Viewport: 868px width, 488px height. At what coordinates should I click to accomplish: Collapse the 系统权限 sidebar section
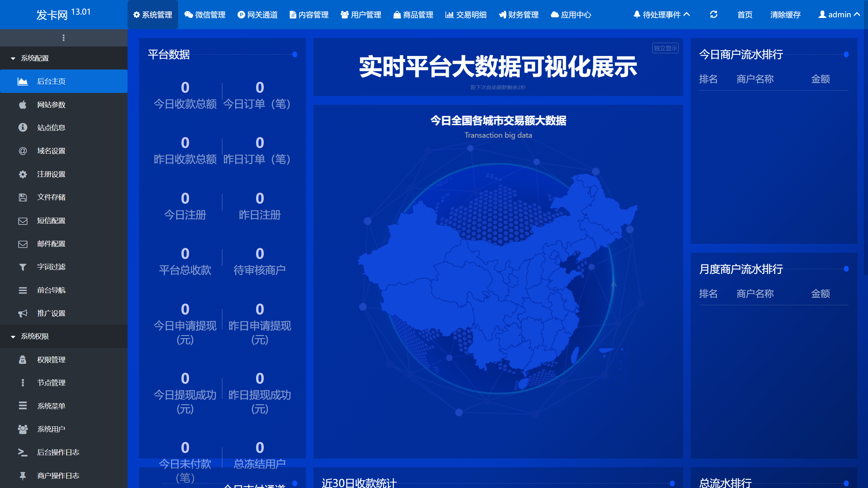click(x=34, y=336)
